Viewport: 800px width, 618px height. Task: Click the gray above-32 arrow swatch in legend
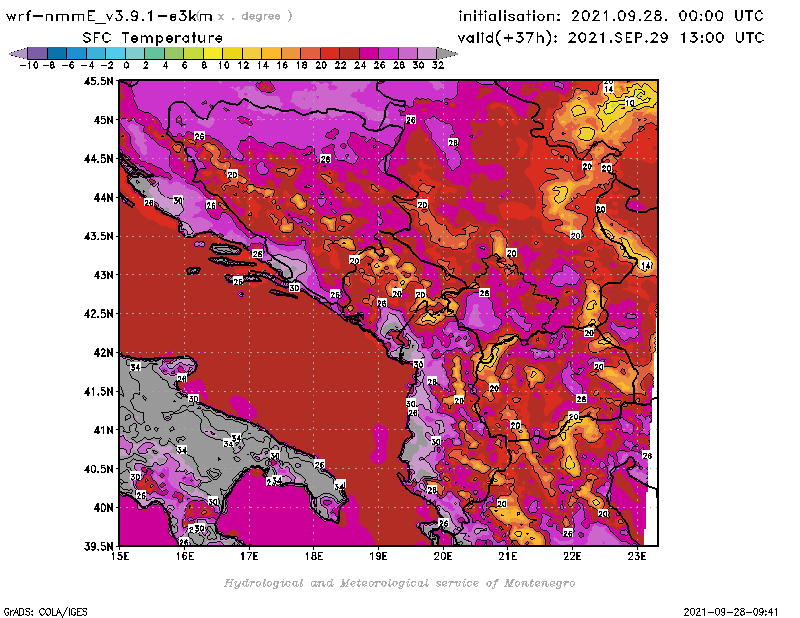click(447, 53)
